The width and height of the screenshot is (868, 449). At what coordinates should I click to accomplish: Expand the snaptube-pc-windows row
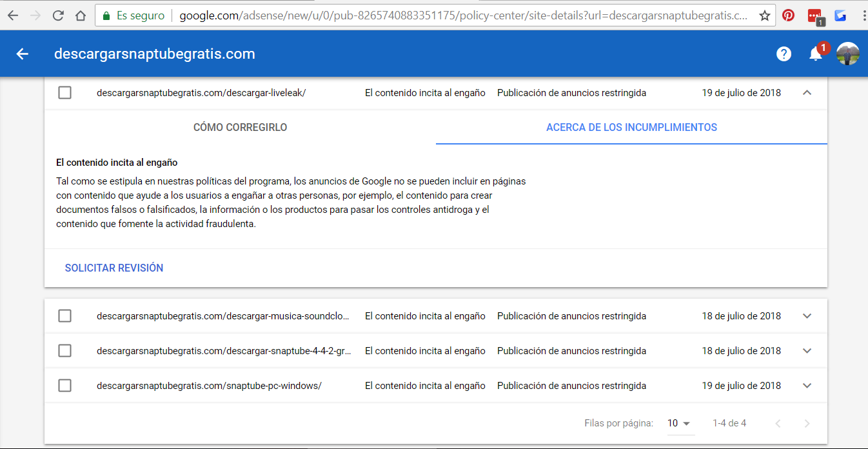click(x=807, y=386)
